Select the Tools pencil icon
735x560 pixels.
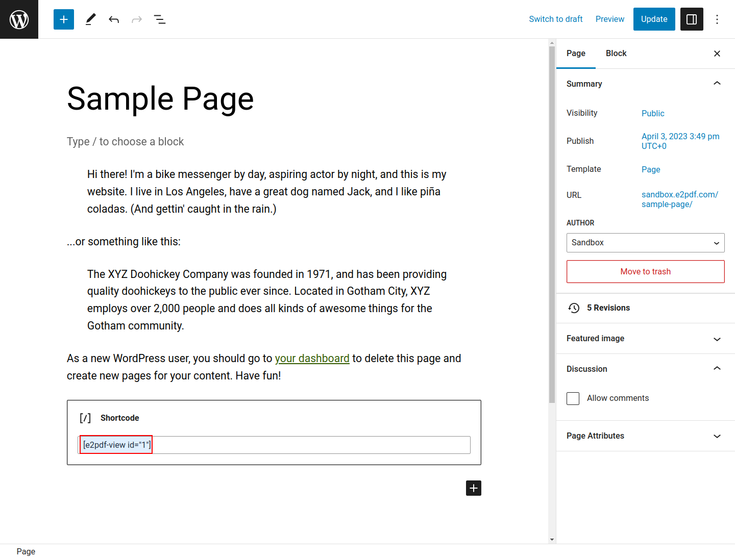click(90, 19)
